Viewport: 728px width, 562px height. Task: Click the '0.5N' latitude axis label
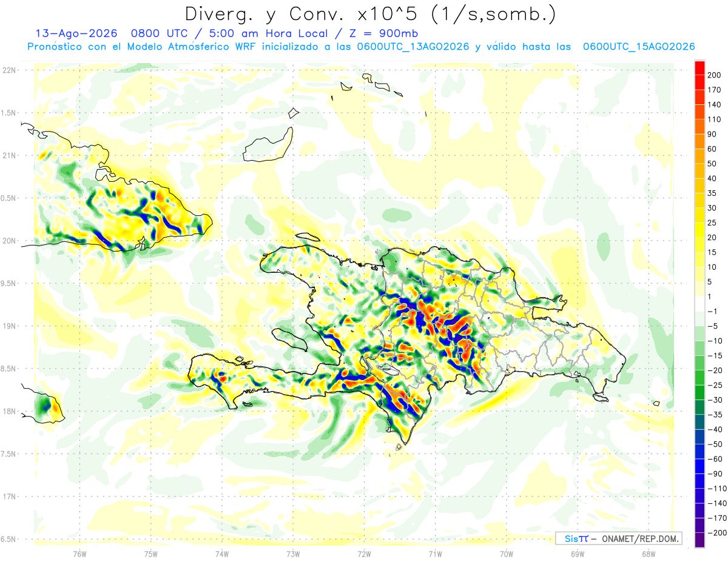pyautogui.click(x=8, y=198)
